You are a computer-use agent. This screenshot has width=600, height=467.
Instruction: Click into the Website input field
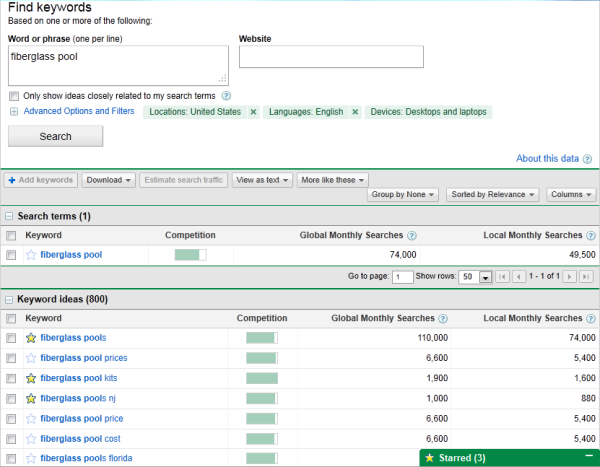[x=331, y=57]
